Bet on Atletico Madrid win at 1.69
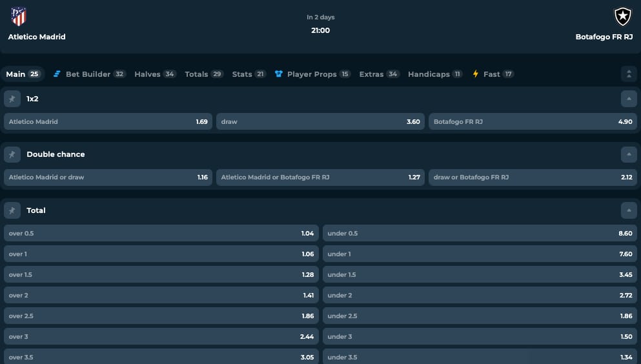The image size is (641, 364). (108, 122)
